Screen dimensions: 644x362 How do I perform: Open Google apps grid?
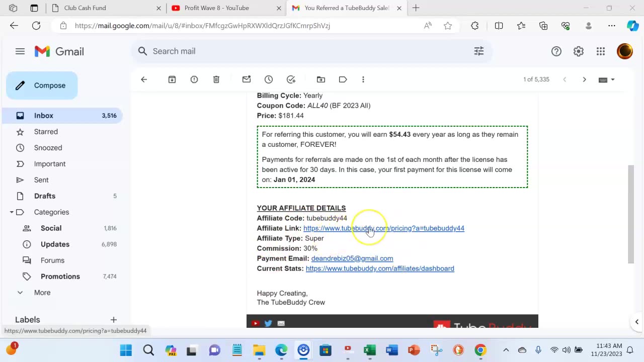point(601,51)
